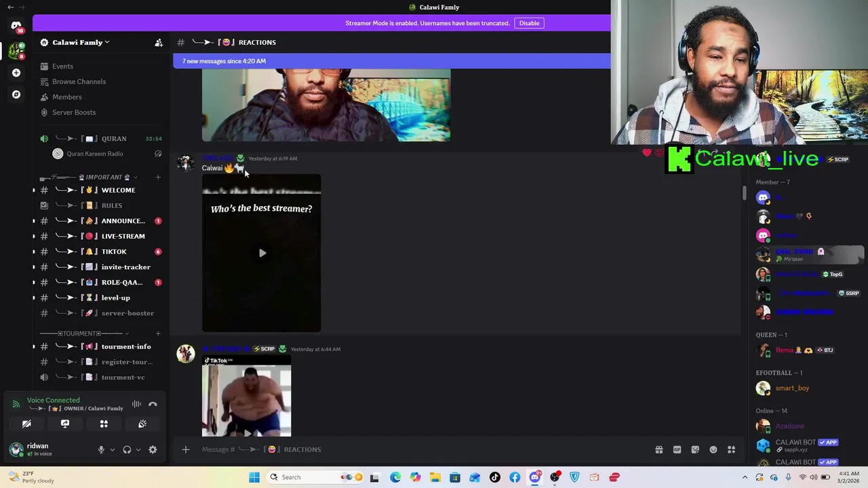868x488 pixels.
Task: Open the invite-tracker channel
Action: tap(102, 267)
